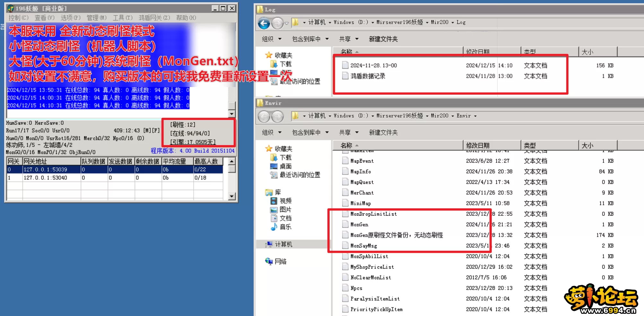Open 下载 in Log navigation pane
644x316 pixels.
pos(281,64)
